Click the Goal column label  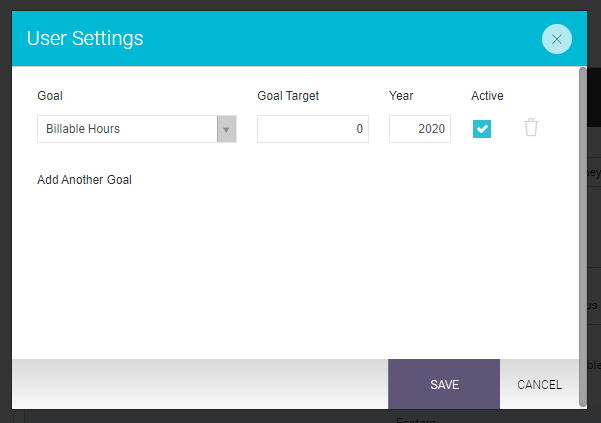(50, 96)
